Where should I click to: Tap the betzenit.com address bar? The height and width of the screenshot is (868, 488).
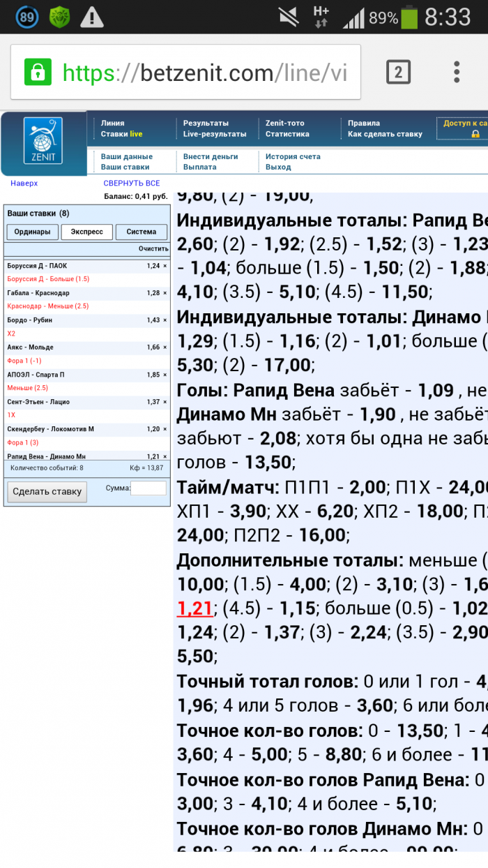pos(185,72)
